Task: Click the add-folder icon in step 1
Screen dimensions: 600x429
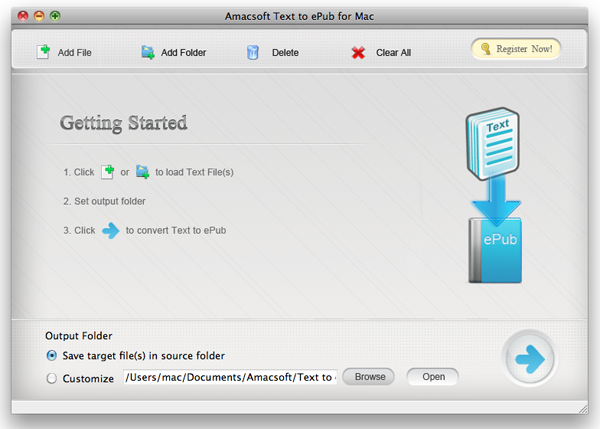Action: point(143,172)
